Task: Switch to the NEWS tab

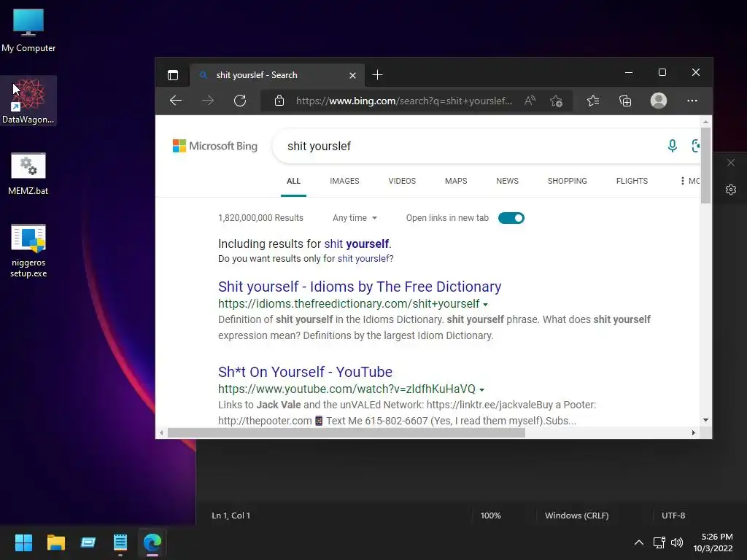Action: click(x=508, y=181)
